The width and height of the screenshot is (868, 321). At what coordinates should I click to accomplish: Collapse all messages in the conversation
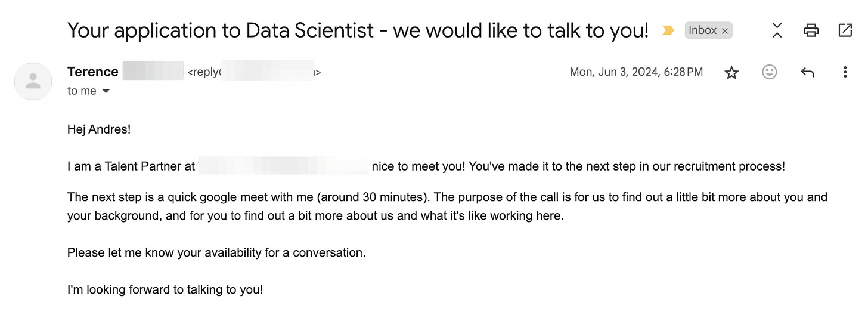coord(777,30)
